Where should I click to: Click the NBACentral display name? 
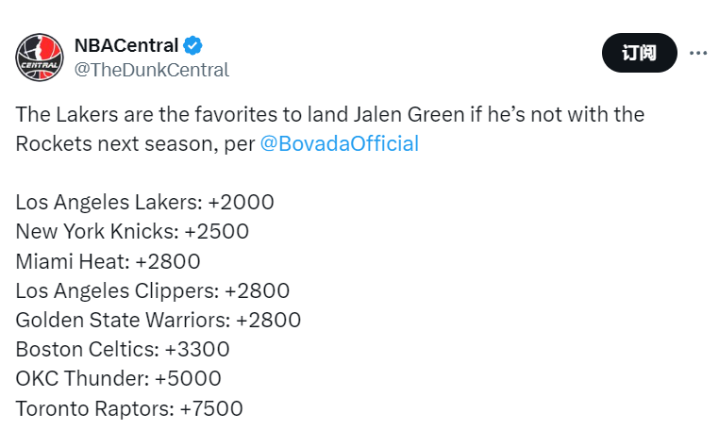126,45
